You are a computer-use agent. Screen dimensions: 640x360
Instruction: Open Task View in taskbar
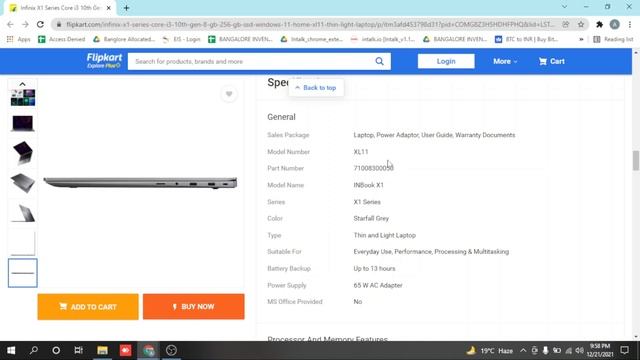tap(78, 350)
